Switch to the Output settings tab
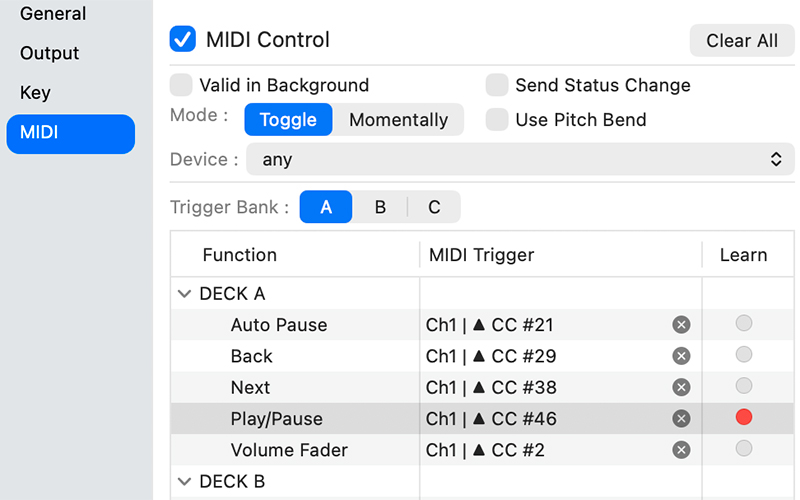The height and width of the screenshot is (500, 800). pyautogui.click(x=49, y=53)
